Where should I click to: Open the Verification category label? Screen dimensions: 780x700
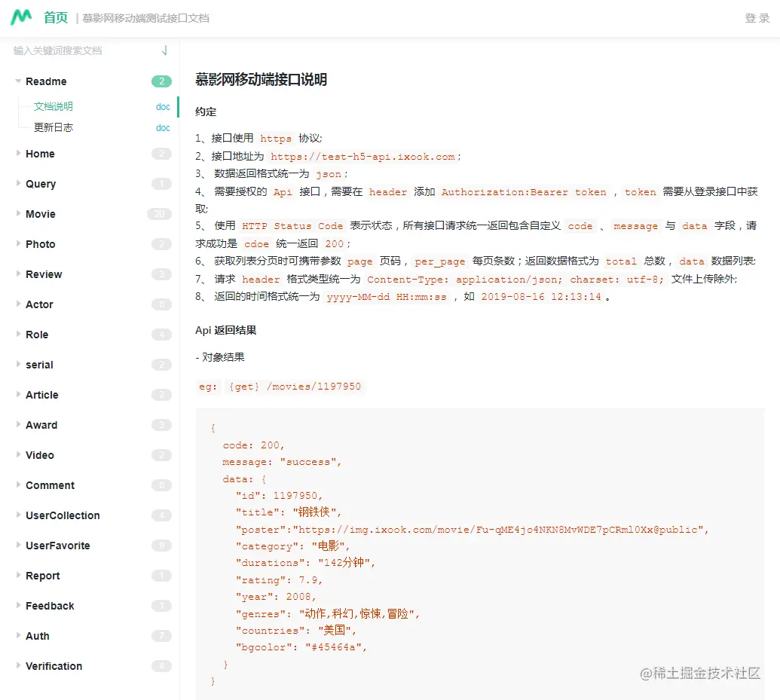click(x=54, y=666)
